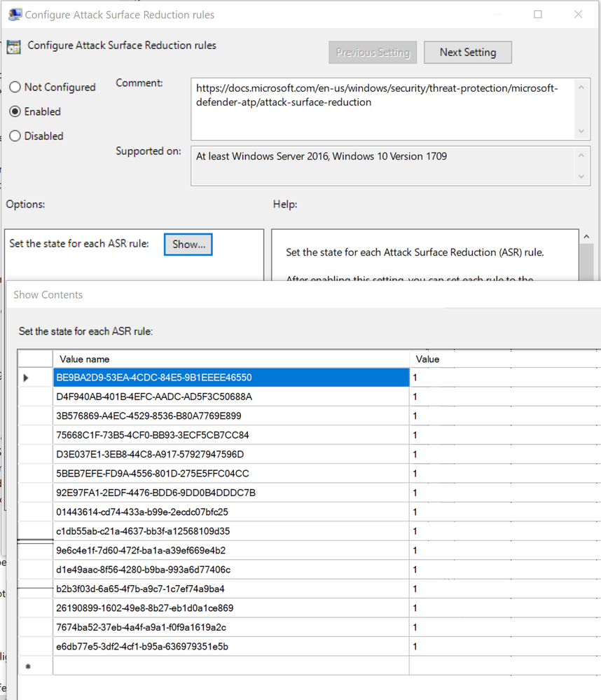Click the empty value name cell in last row

click(231, 666)
